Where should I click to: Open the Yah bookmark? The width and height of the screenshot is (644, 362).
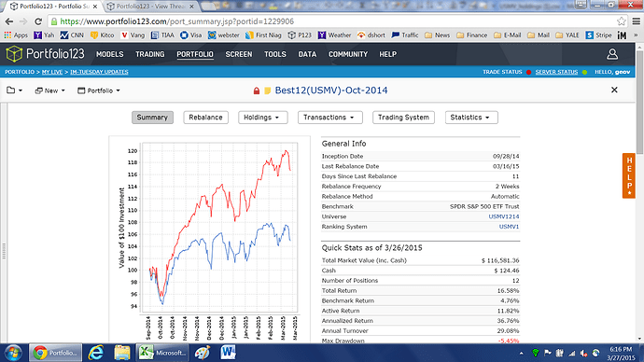(x=44, y=35)
